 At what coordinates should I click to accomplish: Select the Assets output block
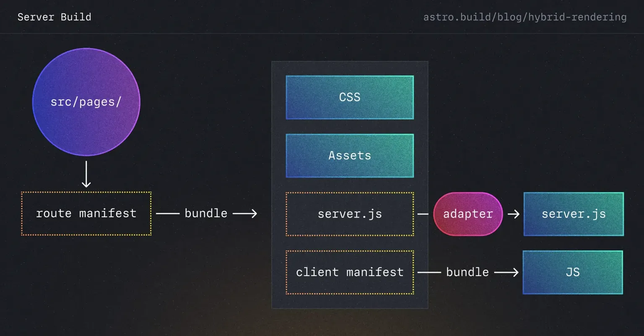[x=349, y=155]
